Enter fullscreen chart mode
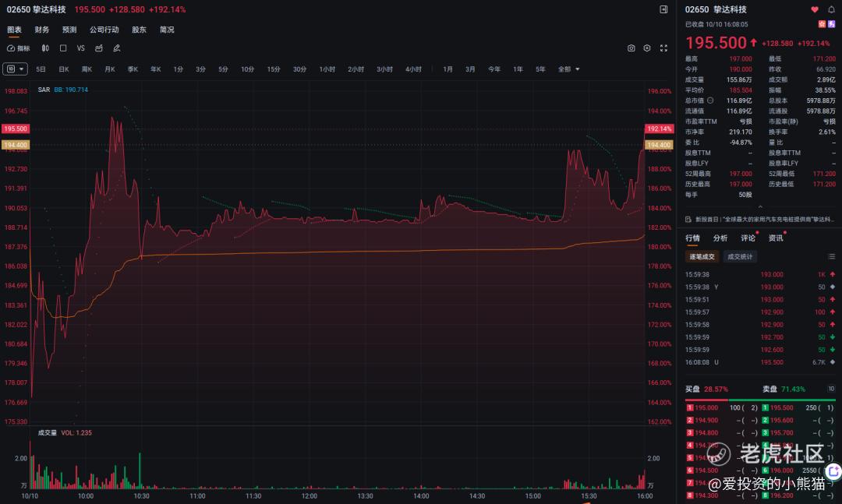 tap(663, 48)
